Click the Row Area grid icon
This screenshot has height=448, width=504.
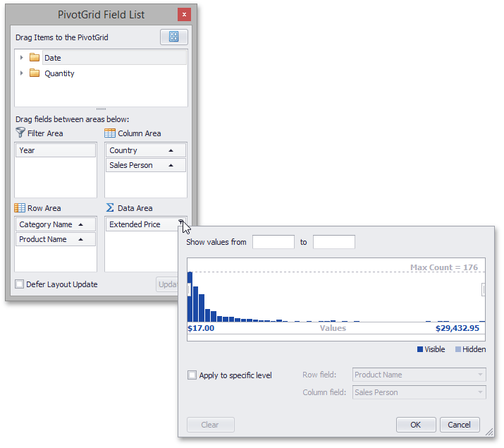click(x=20, y=208)
